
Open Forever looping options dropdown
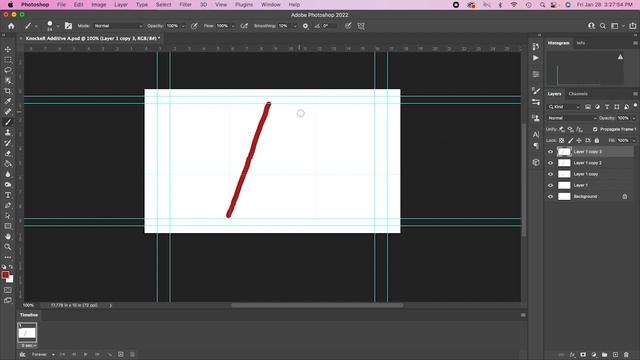[x=43, y=355]
